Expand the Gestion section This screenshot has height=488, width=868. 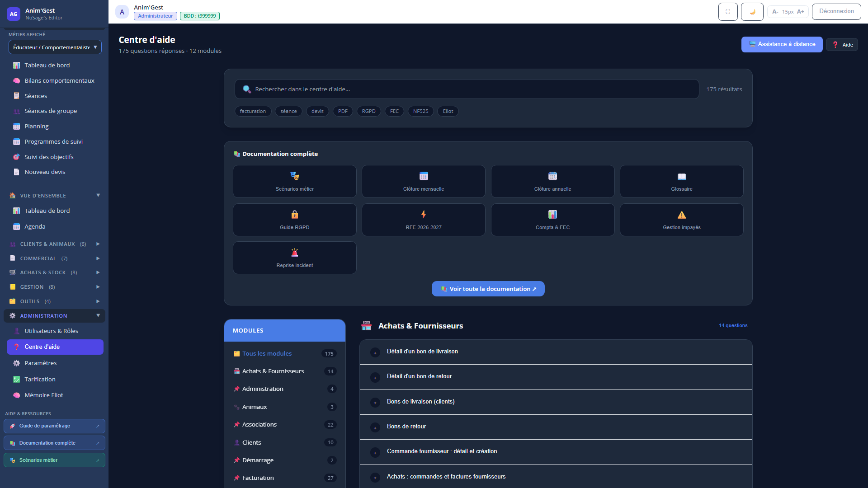pyautogui.click(x=54, y=287)
